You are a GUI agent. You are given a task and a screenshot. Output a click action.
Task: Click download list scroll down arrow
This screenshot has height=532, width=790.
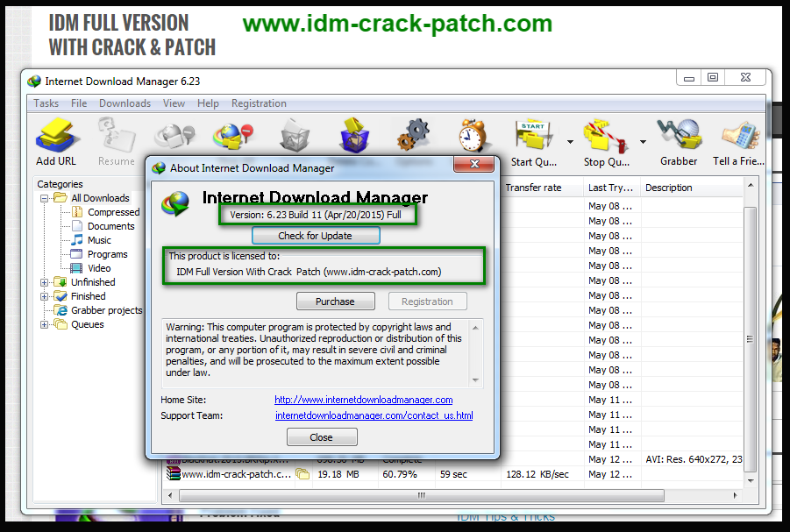click(x=751, y=480)
